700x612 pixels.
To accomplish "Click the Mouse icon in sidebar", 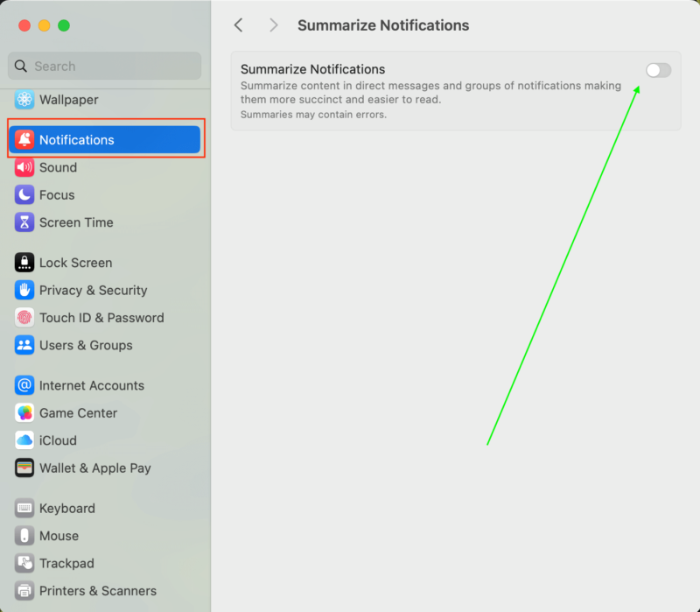I will (24, 536).
